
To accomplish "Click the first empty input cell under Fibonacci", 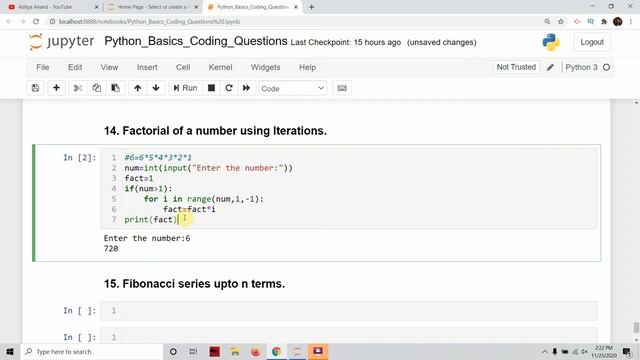I will (x=349, y=311).
